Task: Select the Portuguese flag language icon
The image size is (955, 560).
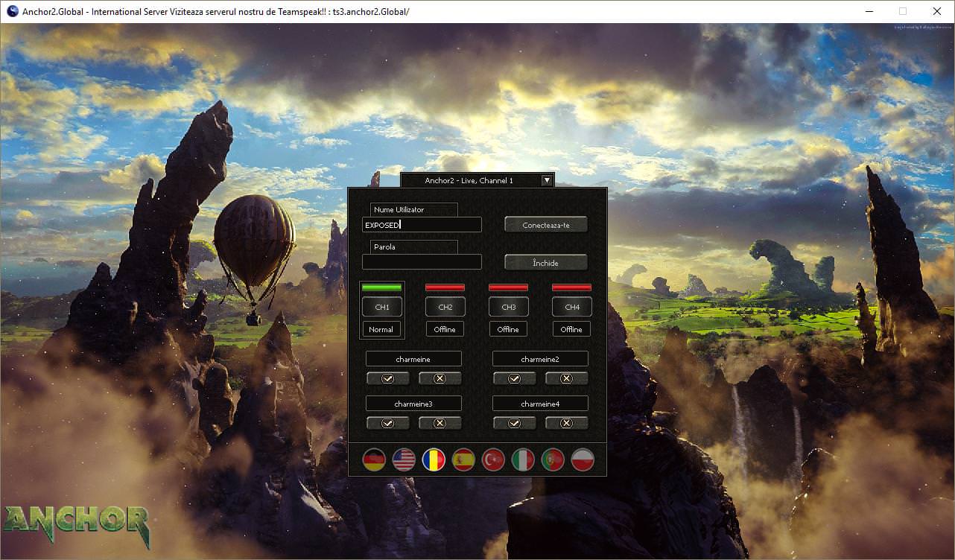Action: 552,459
